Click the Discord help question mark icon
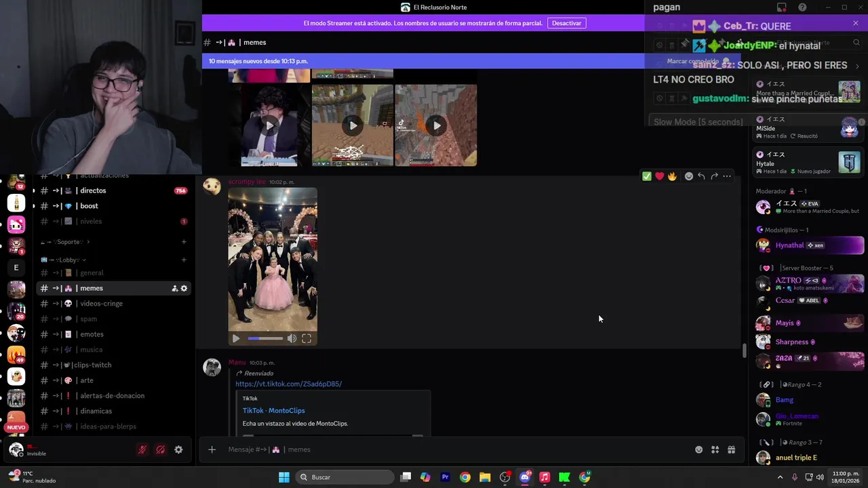Image resolution: width=868 pixels, height=488 pixels. tap(802, 7)
